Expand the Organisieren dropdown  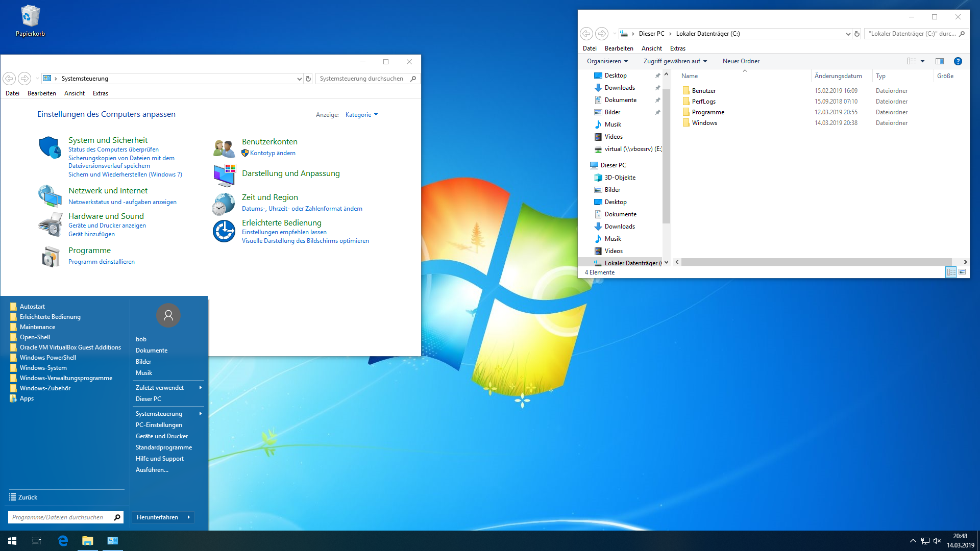[607, 61]
